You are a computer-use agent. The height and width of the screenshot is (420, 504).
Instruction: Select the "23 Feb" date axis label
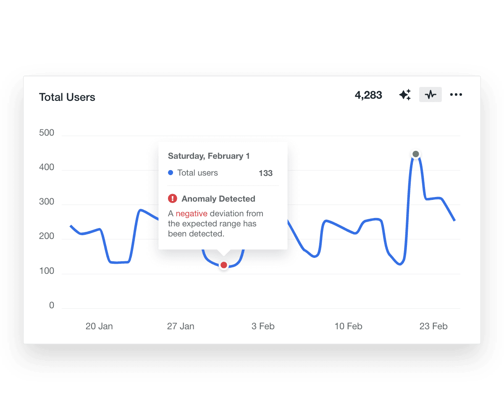click(433, 326)
